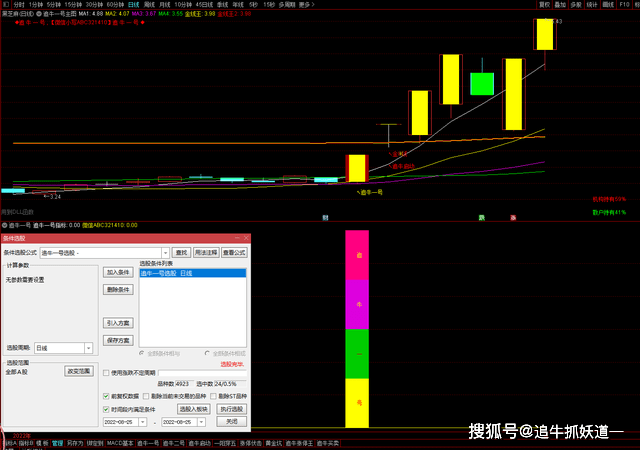This screenshot has width=640, height=450.
Task: Click the 执行选股 button
Action: point(231,409)
